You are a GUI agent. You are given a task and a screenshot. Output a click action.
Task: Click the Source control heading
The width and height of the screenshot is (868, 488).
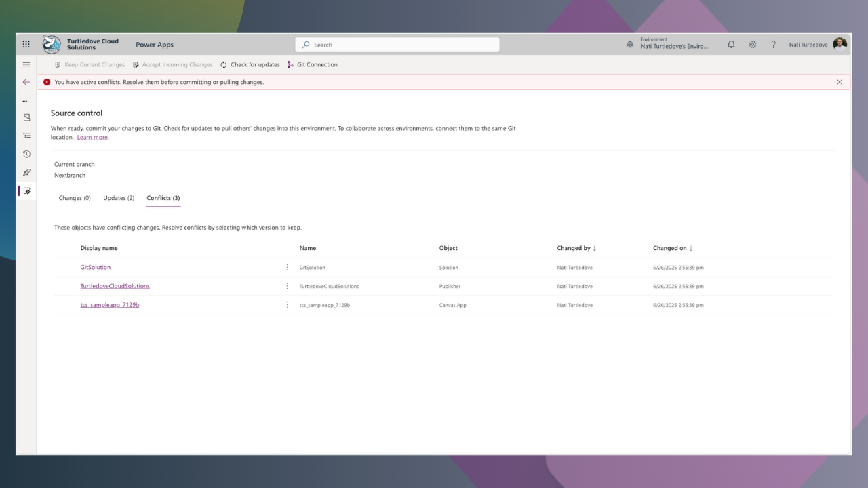click(x=77, y=113)
